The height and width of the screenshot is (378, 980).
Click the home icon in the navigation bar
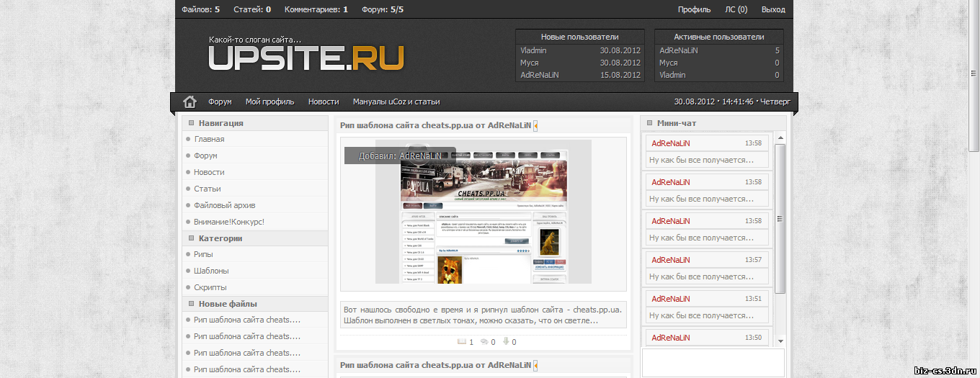(x=190, y=102)
